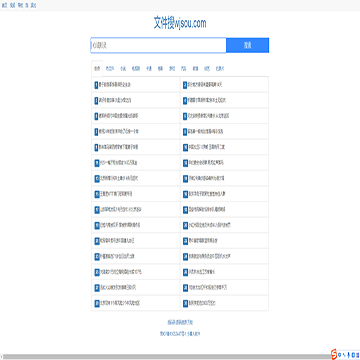Image resolution: width=360 pixels, height=360 pixels.
Task: Click the blue search button
Action: point(247,45)
